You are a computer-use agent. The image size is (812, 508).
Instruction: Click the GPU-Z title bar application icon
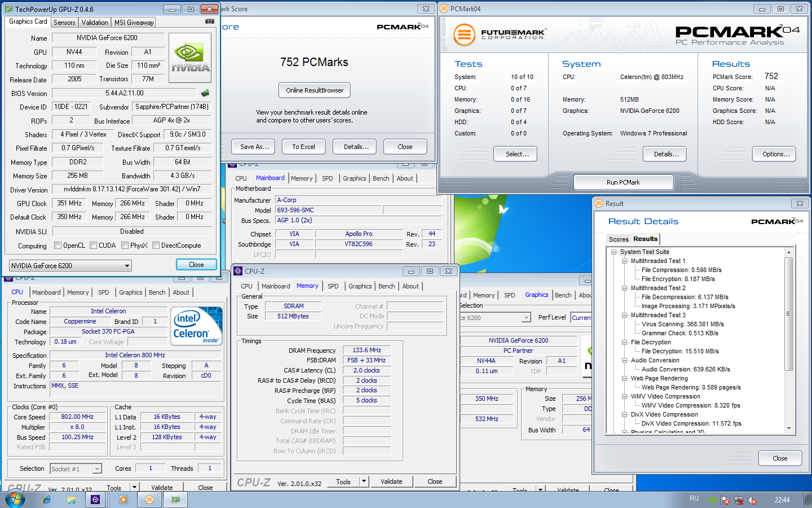[10, 9]
